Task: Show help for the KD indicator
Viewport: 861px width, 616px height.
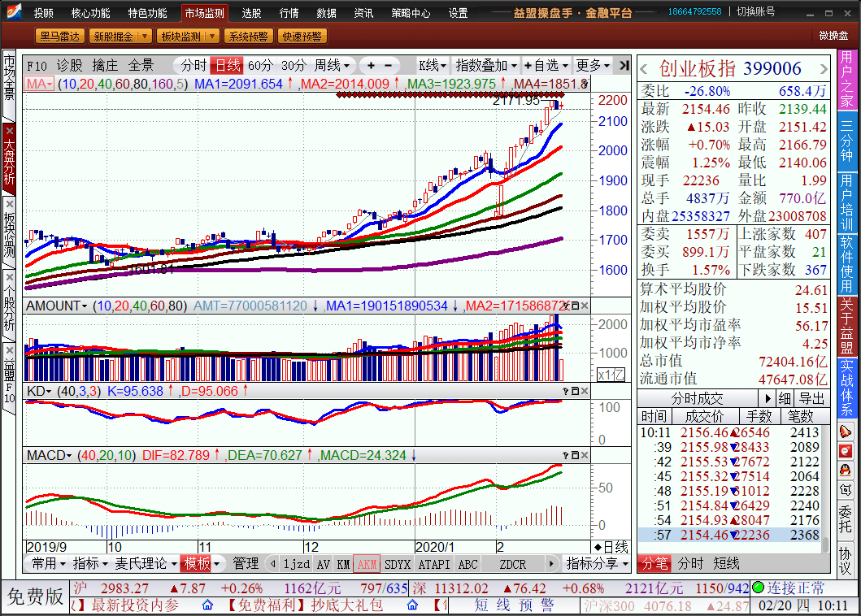Action: point(566,391)
